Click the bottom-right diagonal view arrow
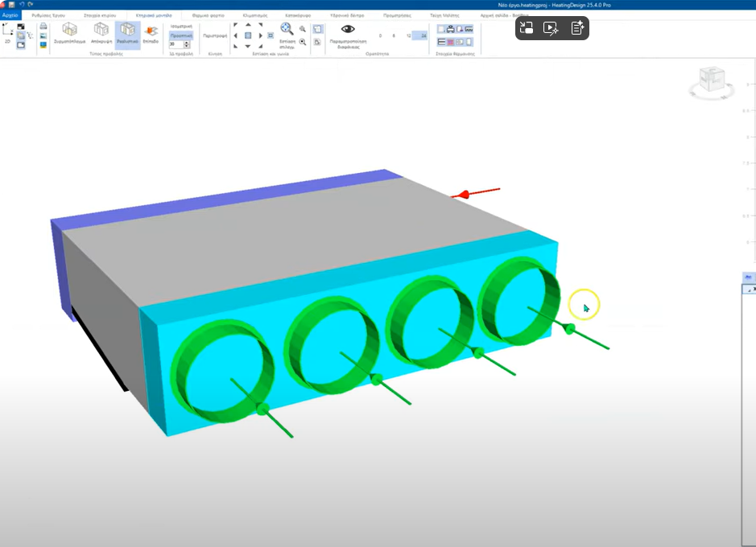 tap(260, 46)
